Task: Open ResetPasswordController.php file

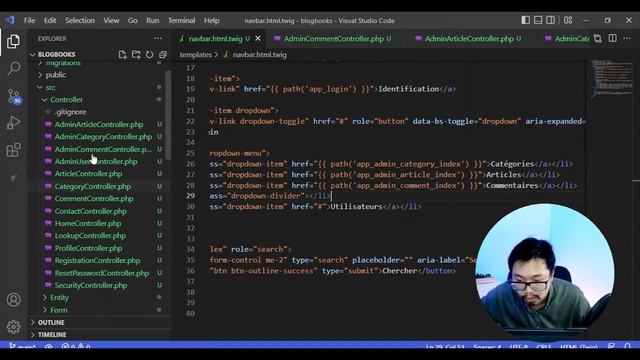Action: pyautogui.click(x=102, y=273)
